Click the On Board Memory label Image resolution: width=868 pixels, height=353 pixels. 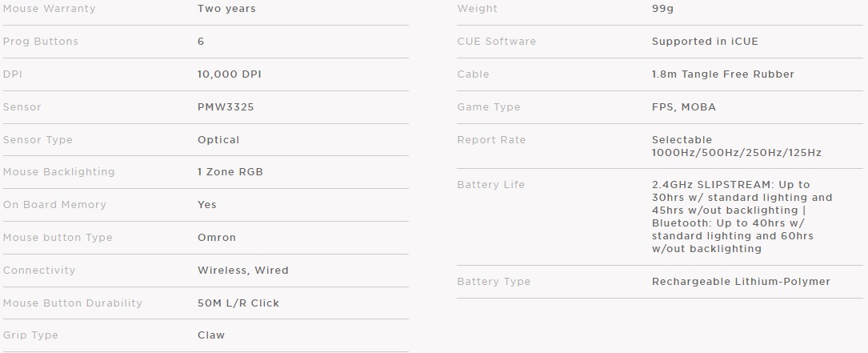[54, 205]
